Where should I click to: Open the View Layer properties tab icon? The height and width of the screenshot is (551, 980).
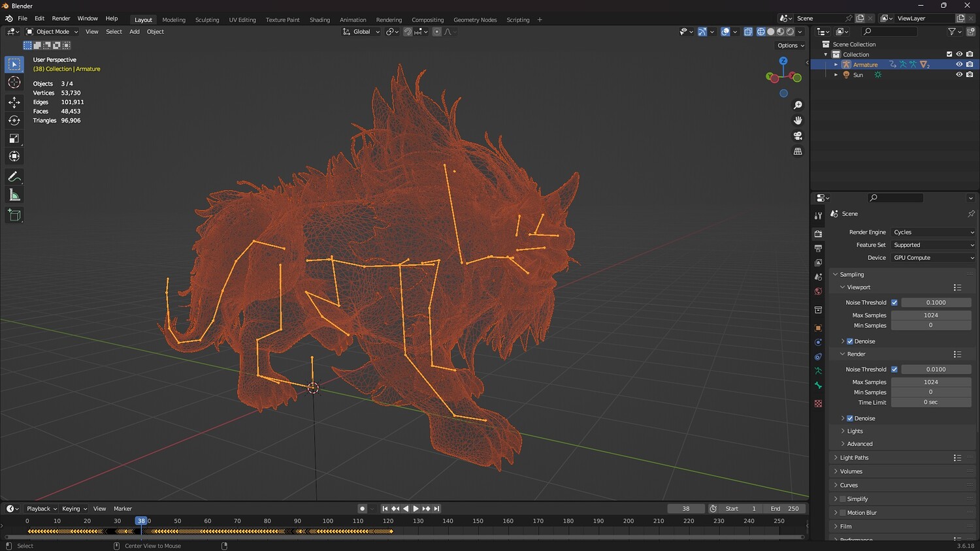coord(818,262)
